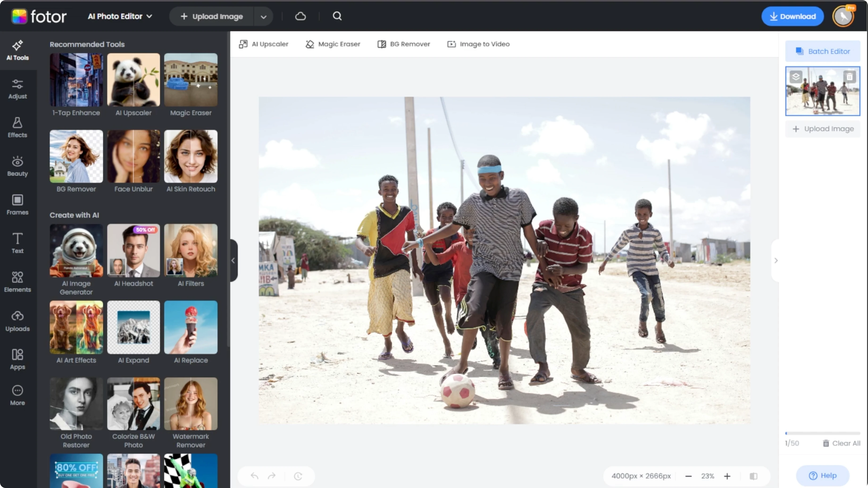This screenshot has height=488, width=868.
Task: Open the Help button
Action: click(x=822, y=476)
